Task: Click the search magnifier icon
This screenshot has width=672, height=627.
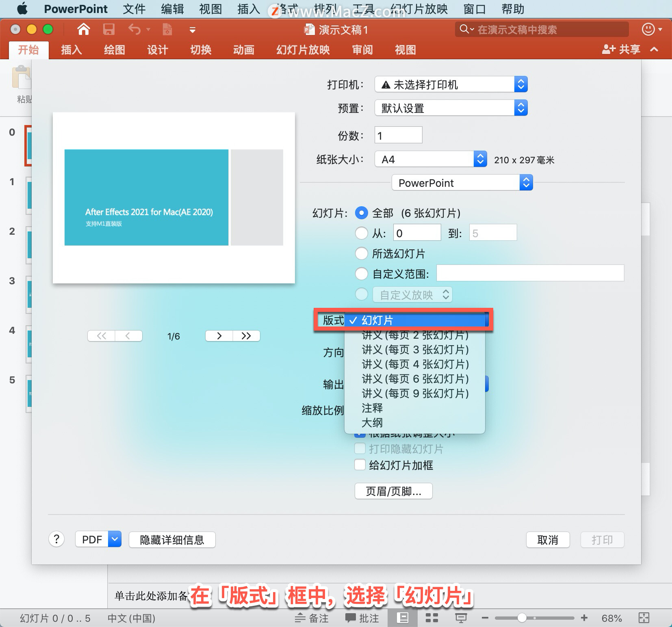Action: tap(464, 29)
